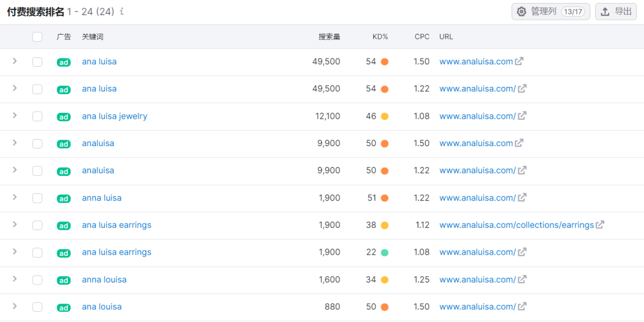Click the info icon beside 付费搜索排名 title
The image size is (644, 322).
coord(122,12)
